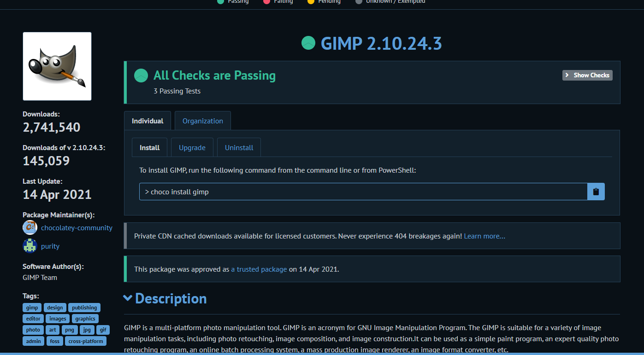The width and height of the screenshot is (644, 355).
Task: Collapse the Description section chevron
Action: coord(128,298)
